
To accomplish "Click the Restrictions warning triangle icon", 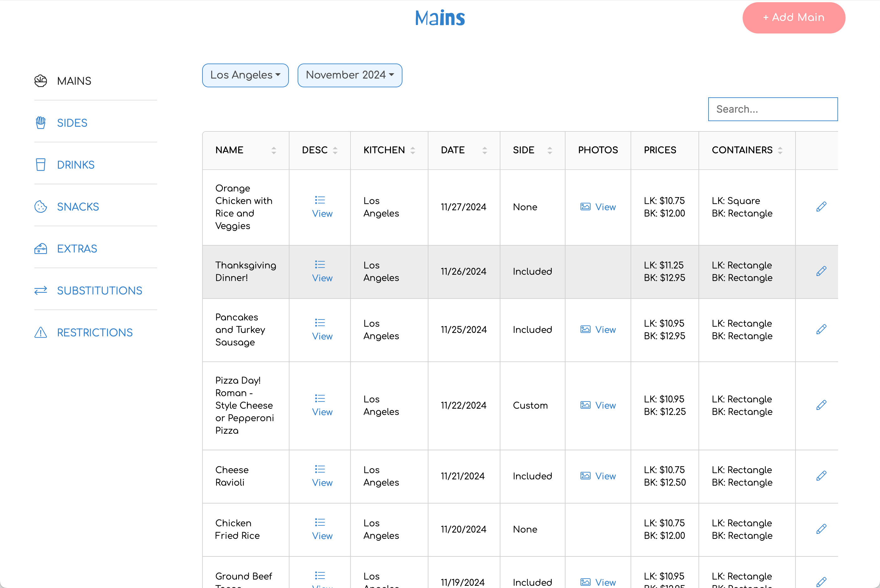I will (40, 332).
